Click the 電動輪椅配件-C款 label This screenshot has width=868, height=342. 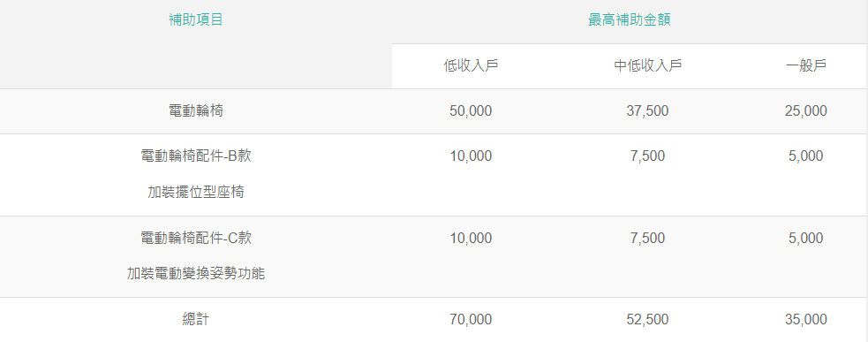click(x=196, y=239)
